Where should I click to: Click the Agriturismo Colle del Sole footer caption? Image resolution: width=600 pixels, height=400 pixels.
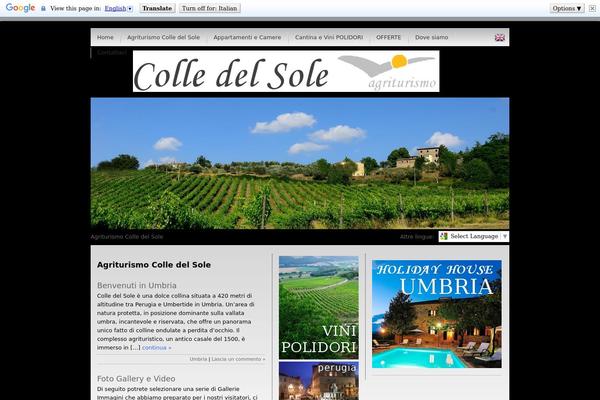(127, 237)
